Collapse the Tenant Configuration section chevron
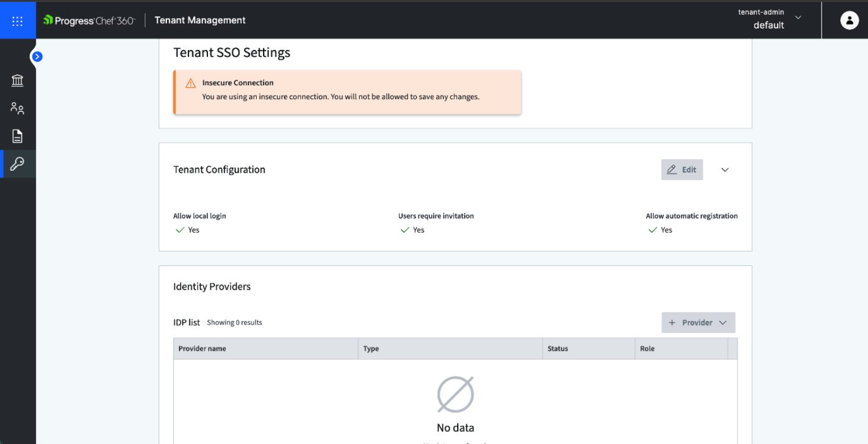 [x=725, y=170]
